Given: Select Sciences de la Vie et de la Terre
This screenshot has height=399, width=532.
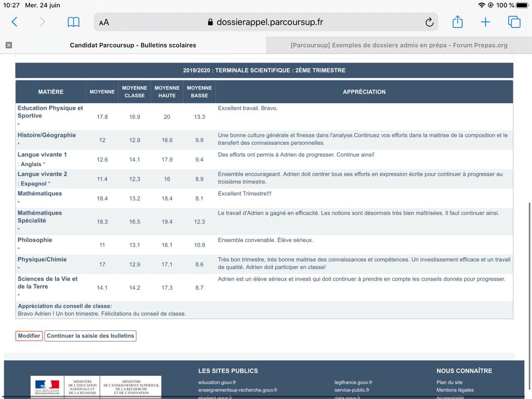Looking at the screenshot, I should pos(47,283).
